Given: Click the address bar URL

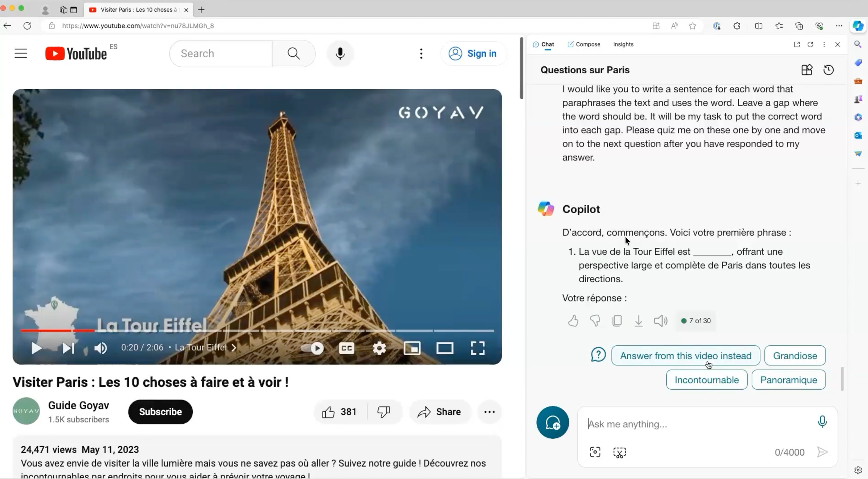Looking at the screenshot, I should (138, 26).
